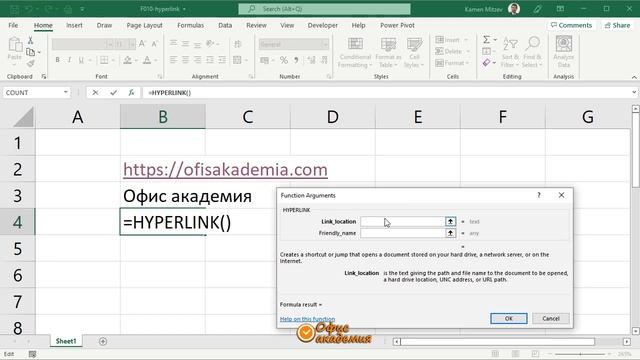Click the Enter checkmark in formula bar
The image size is (640, 360).
click(113, 93)
